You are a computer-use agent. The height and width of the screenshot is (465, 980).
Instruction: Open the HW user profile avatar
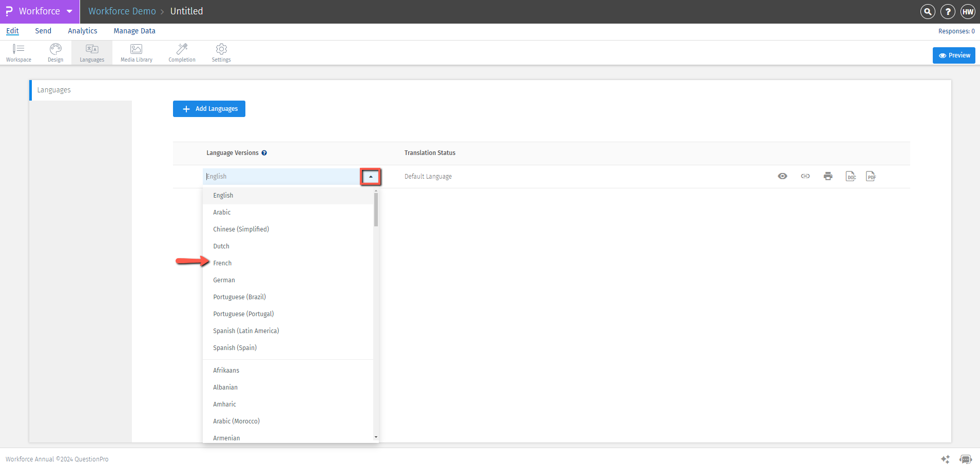968,11
